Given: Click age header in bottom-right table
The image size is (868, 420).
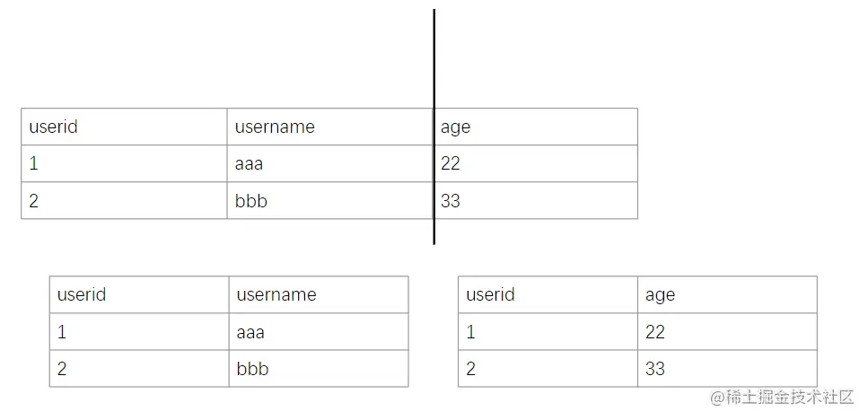Looking at the screenshot, I should 660,294.
